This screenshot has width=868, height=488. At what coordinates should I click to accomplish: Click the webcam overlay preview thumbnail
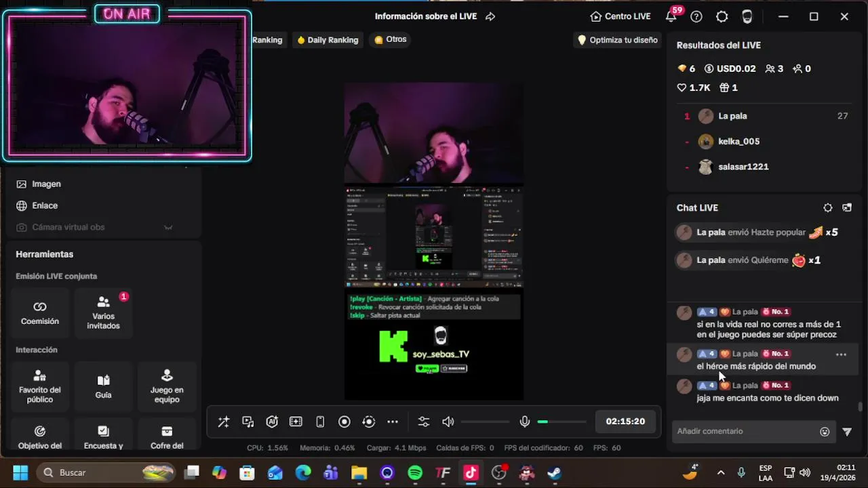[127, 85]
